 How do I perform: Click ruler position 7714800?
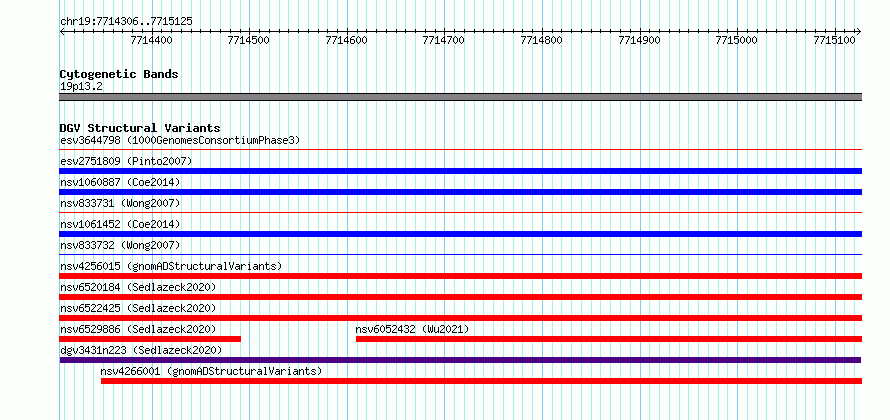pyautogui.click(x=541, y=40)
